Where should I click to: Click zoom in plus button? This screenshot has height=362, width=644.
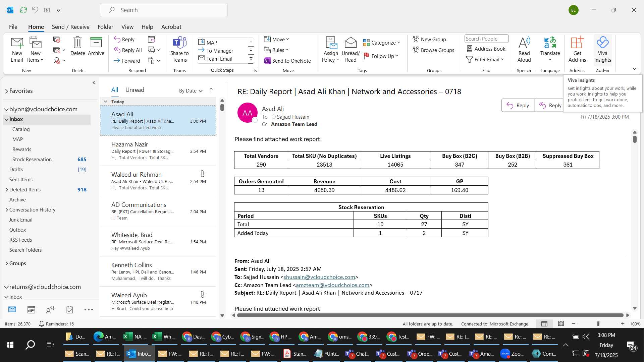click(x=623, y=324)
